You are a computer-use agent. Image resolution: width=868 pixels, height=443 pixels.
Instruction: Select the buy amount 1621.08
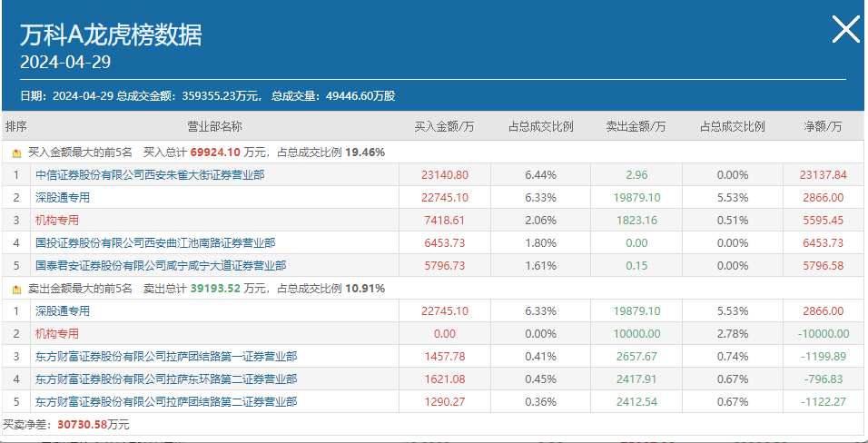(445, 379)
